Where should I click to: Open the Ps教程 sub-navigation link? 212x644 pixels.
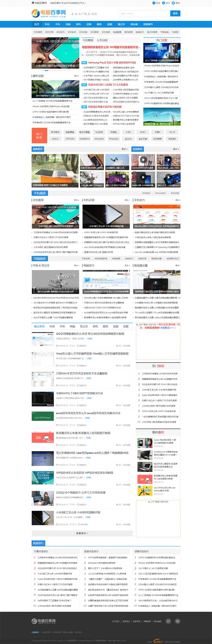click(175, 32)
